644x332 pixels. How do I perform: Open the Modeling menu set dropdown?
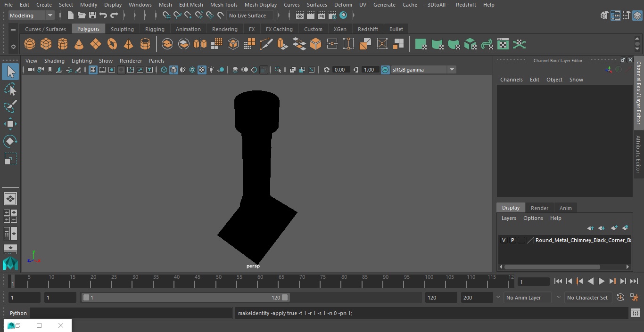click(x=31, y=16)
